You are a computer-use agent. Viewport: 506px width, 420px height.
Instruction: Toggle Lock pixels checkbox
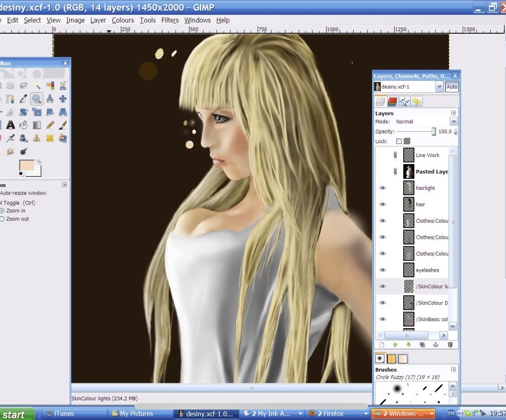tap(399, 141)
